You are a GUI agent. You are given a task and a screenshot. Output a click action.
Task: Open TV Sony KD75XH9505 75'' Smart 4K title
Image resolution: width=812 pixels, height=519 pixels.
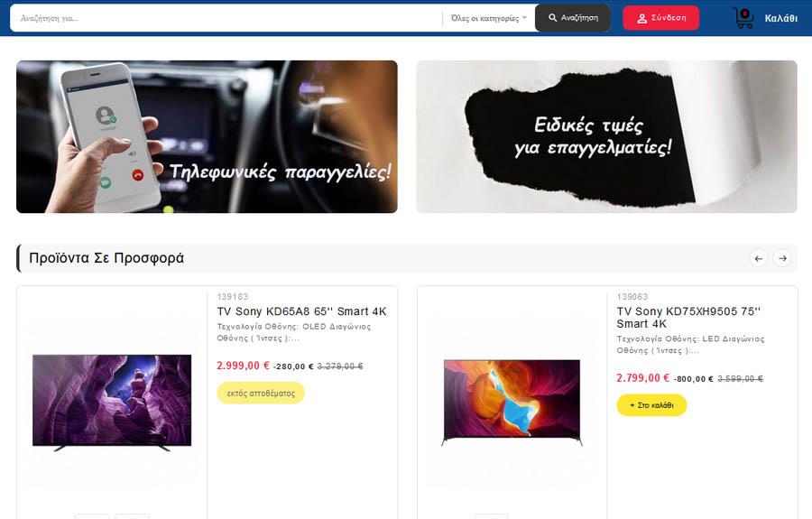(688, 318)
